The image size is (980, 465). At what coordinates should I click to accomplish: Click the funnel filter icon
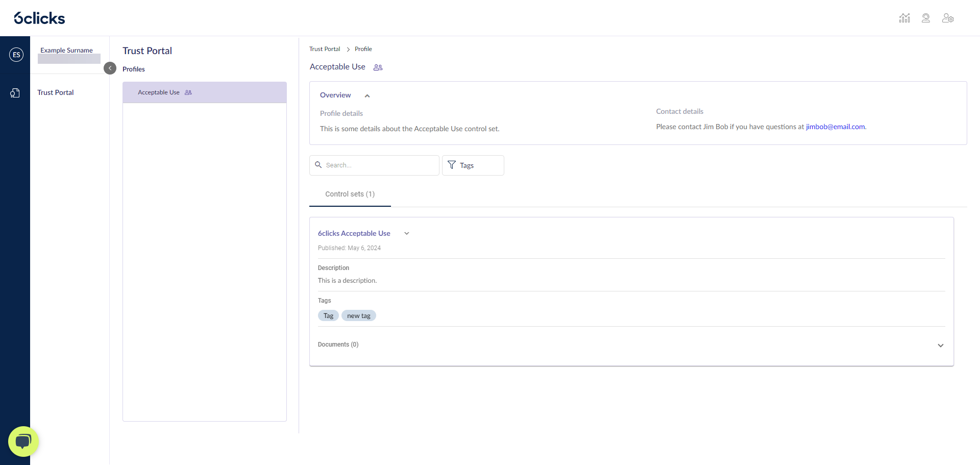pyautogui.click(x=452, y=165)
